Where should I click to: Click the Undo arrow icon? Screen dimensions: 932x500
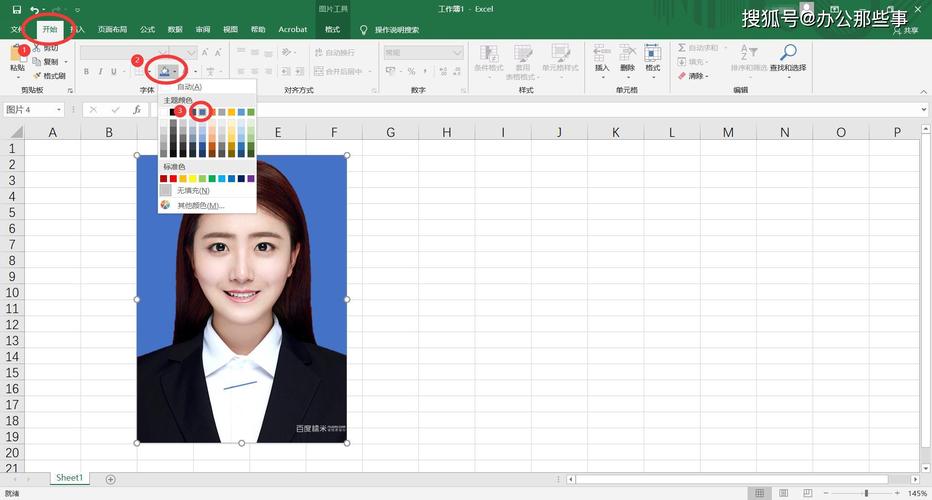(36, 10)
